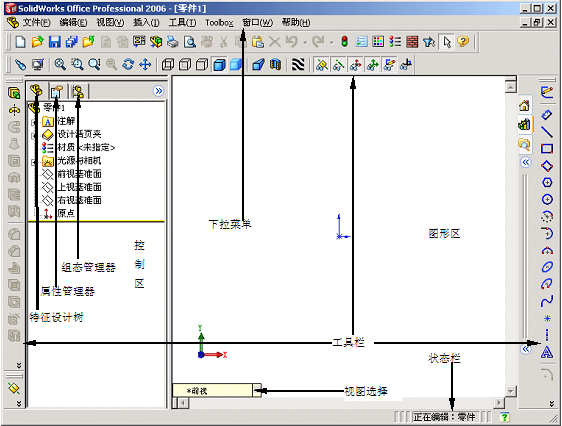Viewport: 562px width, 426px height.
Task: Expand the 光源与相机 tree node
Action: pos(34,162)
